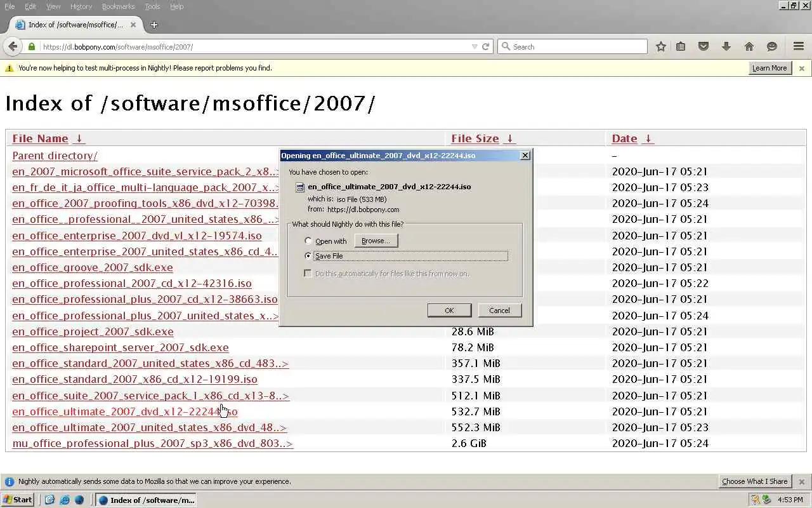Open the History menu
This screenshot has width=812, height=508.
point(81,6)
